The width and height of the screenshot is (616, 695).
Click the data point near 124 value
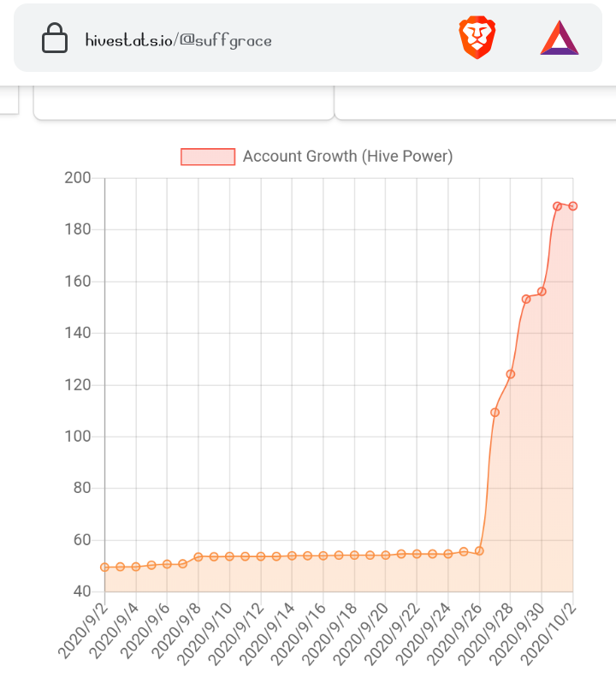[511, 375]
